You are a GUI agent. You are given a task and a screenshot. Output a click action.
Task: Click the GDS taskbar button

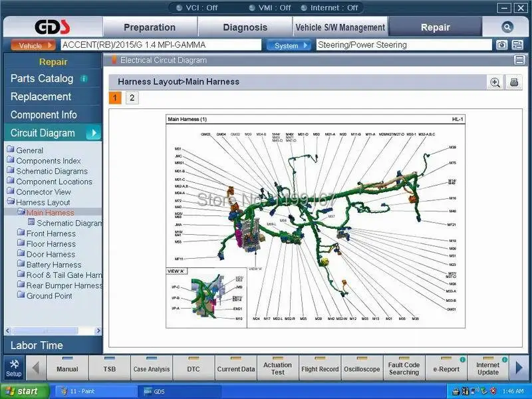click(179, 391)
